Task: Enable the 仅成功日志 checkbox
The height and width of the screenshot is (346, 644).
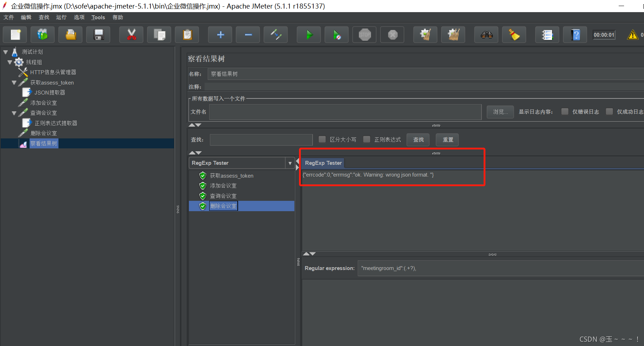Action: [609, 111]
